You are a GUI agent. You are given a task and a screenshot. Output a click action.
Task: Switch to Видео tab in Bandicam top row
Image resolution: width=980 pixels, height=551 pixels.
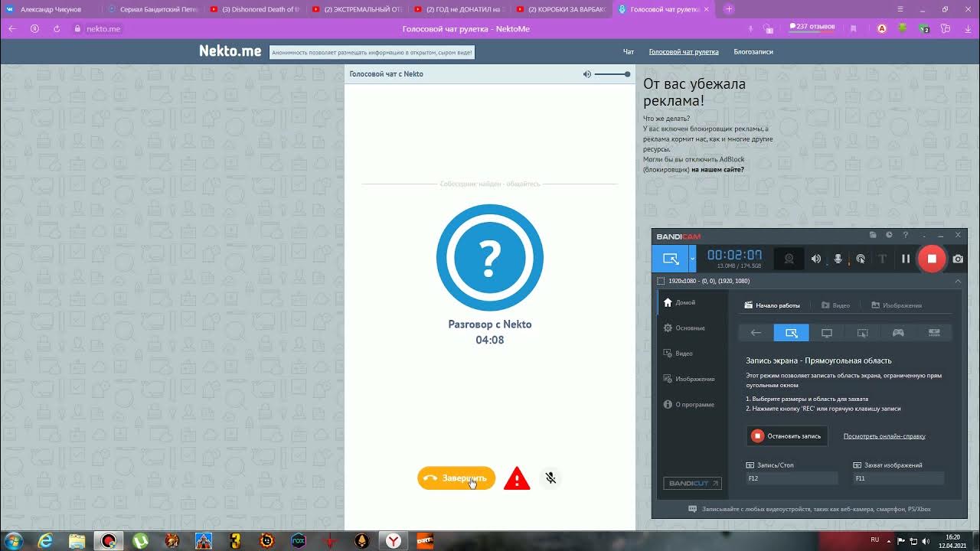pos(836,305)
